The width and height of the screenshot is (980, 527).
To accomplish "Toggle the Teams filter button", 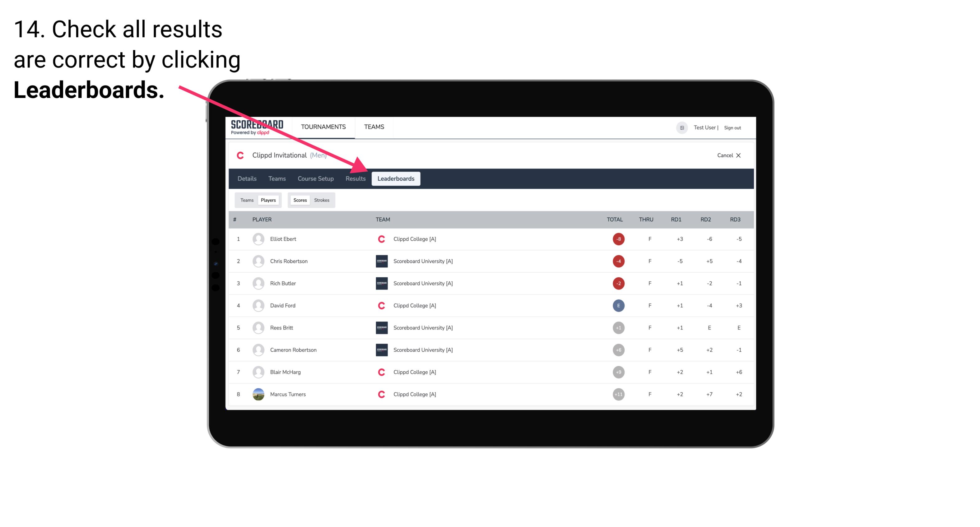I will click(245, 200).
